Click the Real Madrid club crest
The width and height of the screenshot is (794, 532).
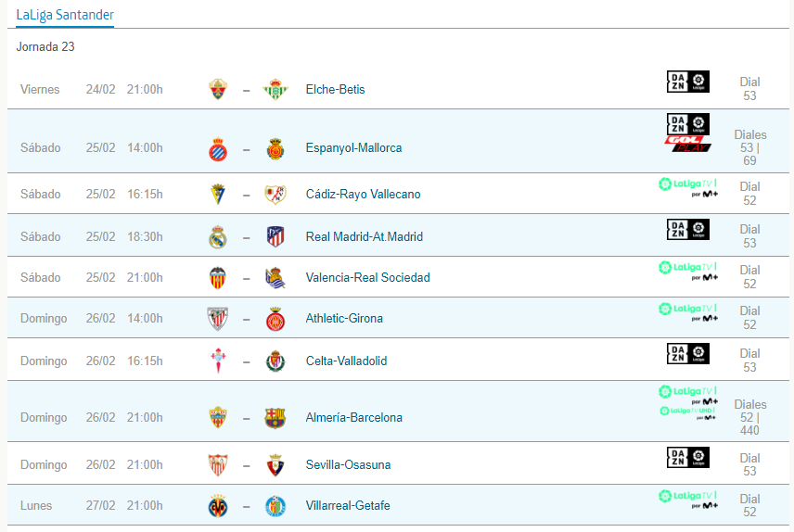click(x=218, y=237)
